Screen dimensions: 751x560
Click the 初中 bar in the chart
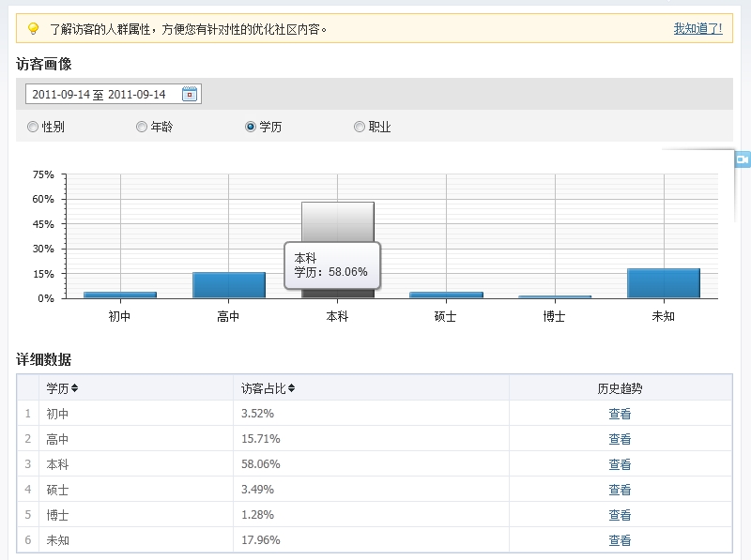[x=120, y=295]
